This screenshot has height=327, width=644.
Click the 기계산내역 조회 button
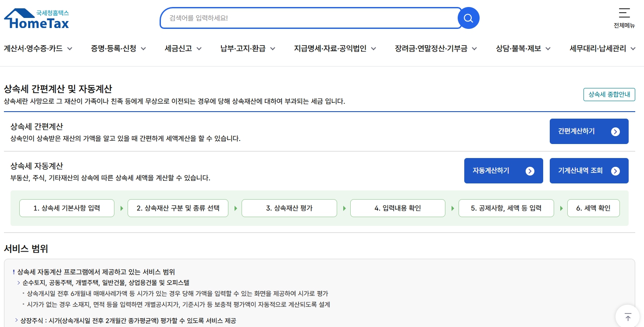(589, 171)
